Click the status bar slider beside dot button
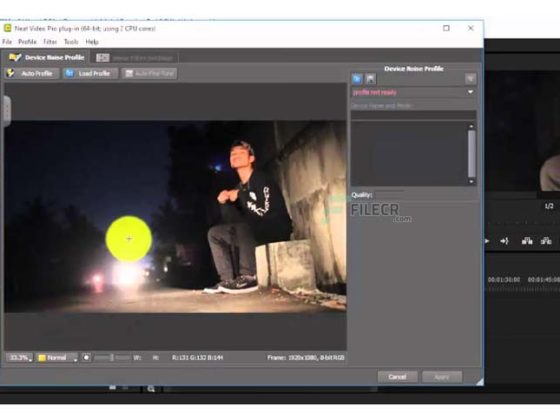560x420 pixels. 112,358
